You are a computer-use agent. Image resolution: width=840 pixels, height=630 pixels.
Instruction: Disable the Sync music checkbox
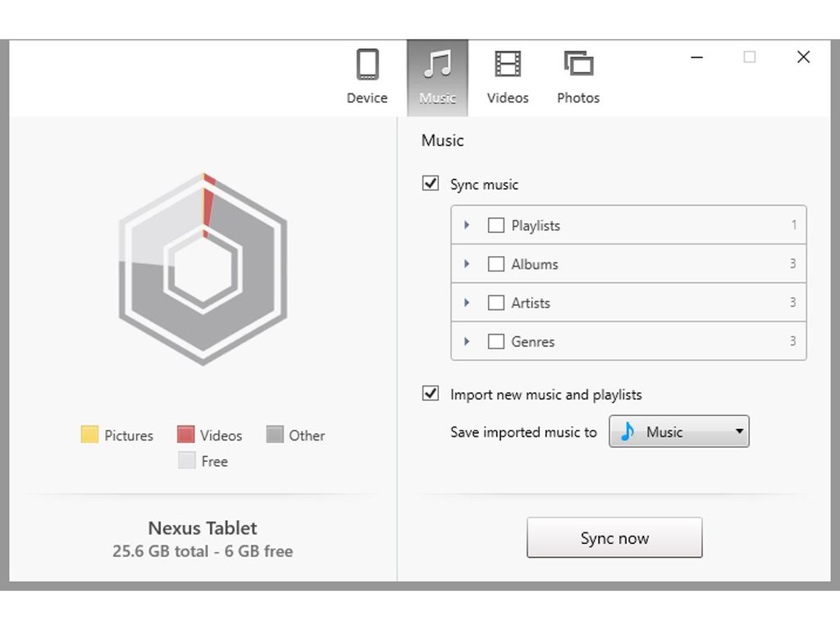pos(430,183)
